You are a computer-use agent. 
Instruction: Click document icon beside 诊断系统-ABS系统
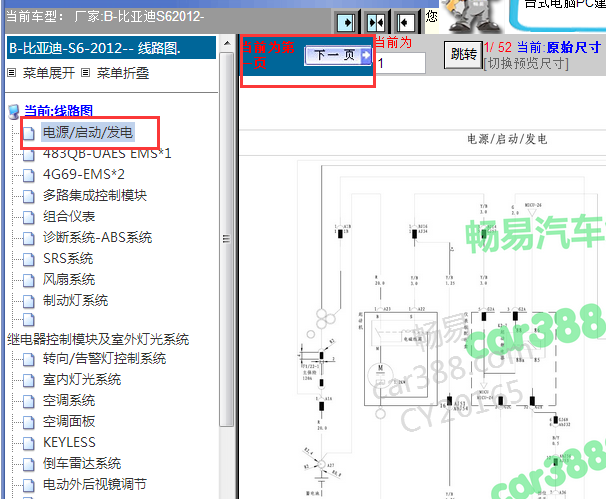[29, 238]
